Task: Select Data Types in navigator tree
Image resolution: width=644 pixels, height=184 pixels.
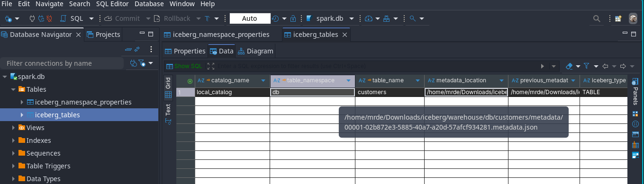Action: 43,179
